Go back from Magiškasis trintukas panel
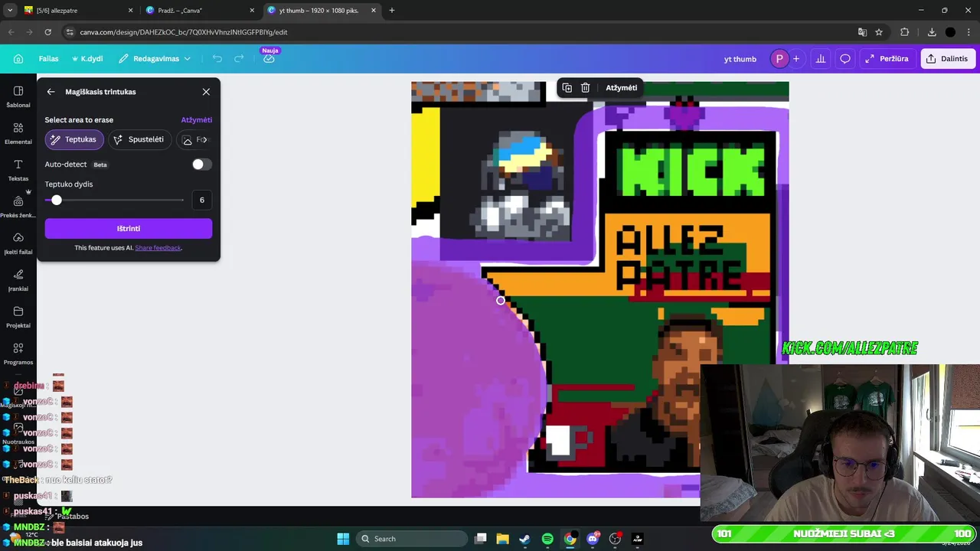Viewport: 980px width, 551px height. 51,92
